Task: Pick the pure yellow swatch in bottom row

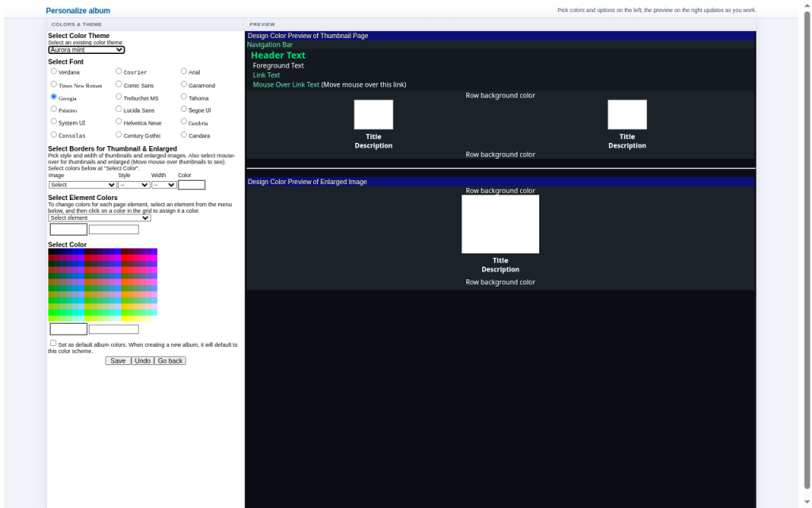Action: [124, 318]
